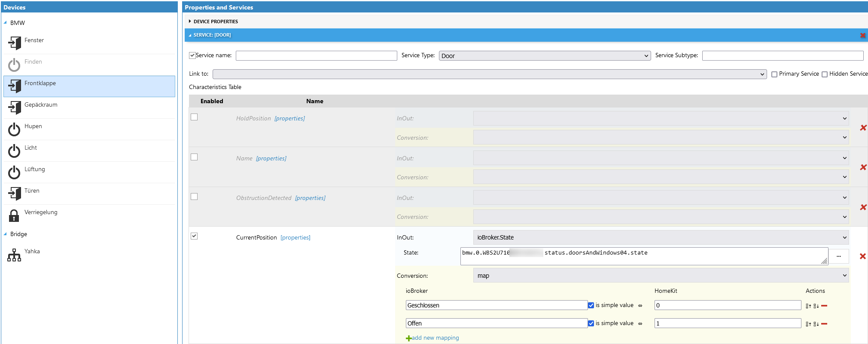Click the power icon beside Hupen
This screenshot has height=344, width=868.
14,129
